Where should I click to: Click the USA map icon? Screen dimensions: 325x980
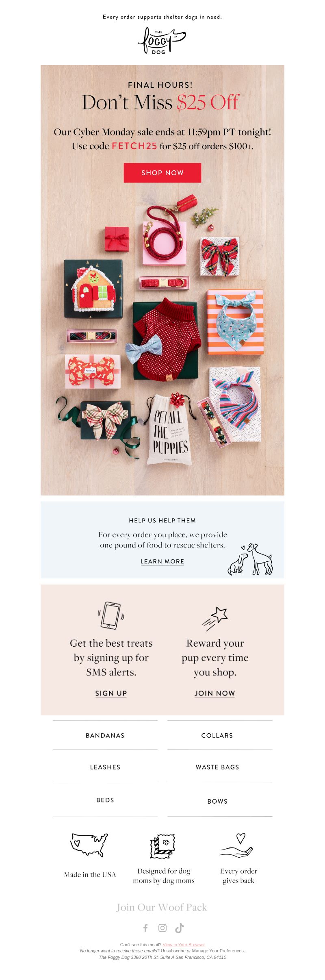coord(89,845)
